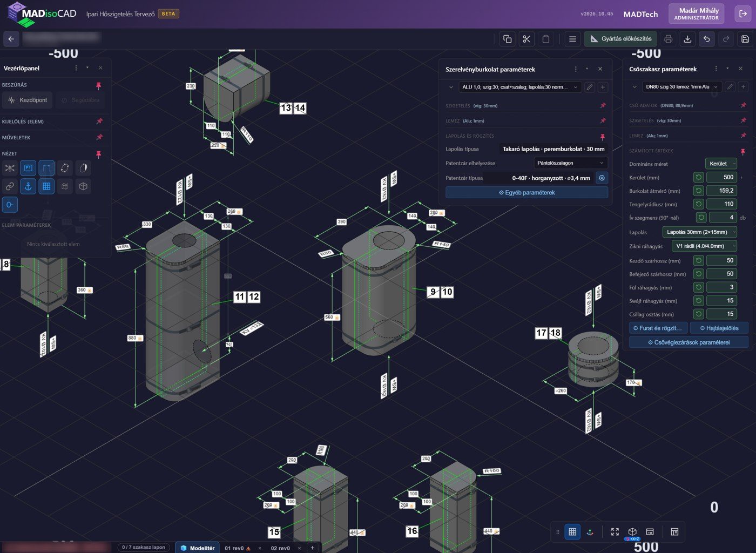Open the ALU 1,0 preset dropdown
This screenshot has height=553, width=756.
(520, 87)
